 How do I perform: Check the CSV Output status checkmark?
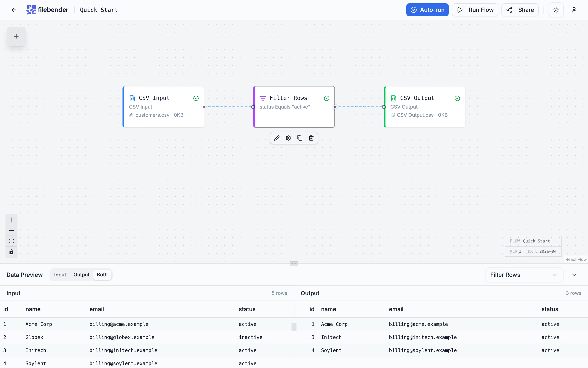coord(457,98)
